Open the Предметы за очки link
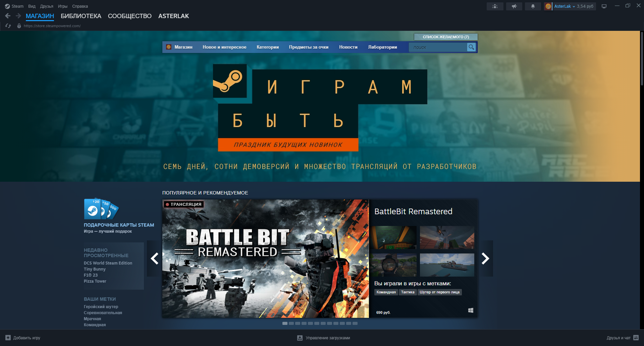Viewport: 644px width, 346px height. [x=309, y=47]
